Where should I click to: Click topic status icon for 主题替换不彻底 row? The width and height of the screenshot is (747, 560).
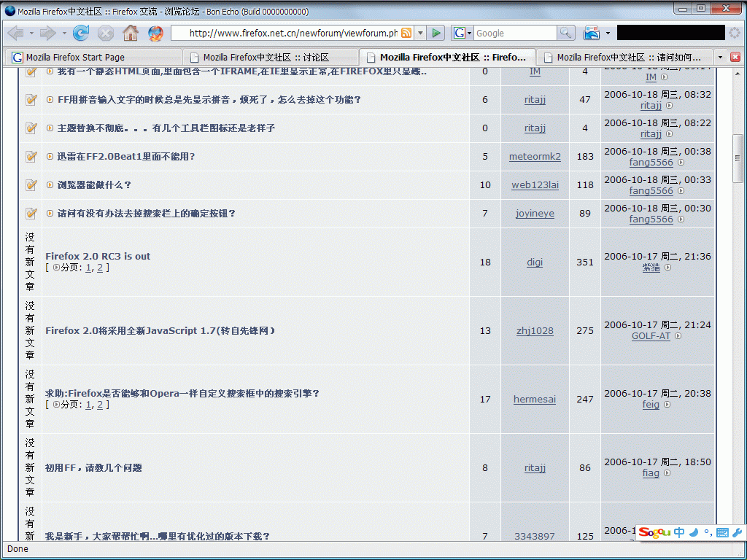tap(31, 128)
